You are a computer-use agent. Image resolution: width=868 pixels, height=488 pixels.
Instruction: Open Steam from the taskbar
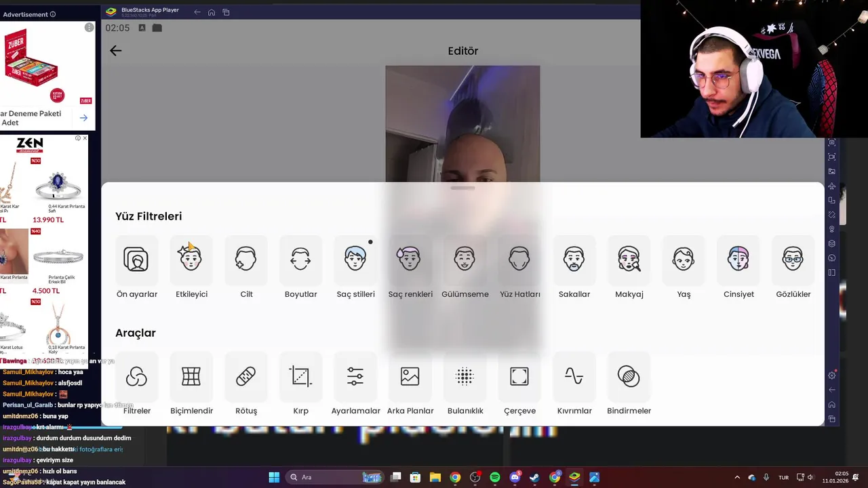click(534, 477)
